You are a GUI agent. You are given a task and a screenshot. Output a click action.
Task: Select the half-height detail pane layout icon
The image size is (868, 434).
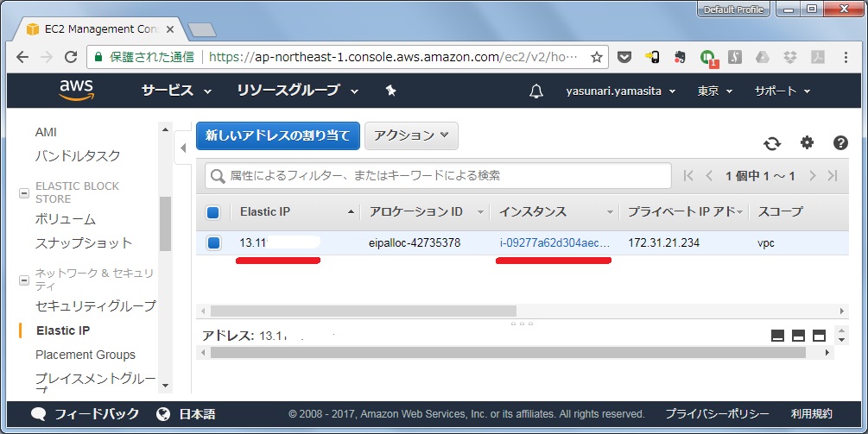pyautogui.click(x=798, y=336)
